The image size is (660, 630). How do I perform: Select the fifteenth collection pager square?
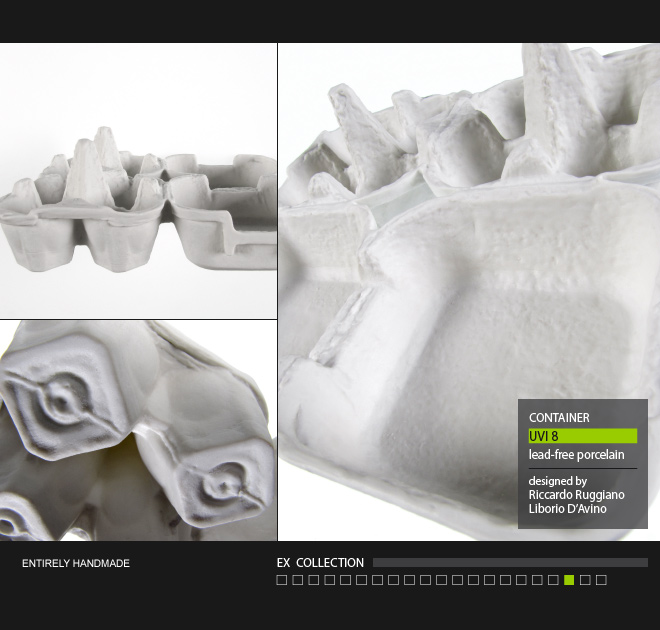pos(506,580)
